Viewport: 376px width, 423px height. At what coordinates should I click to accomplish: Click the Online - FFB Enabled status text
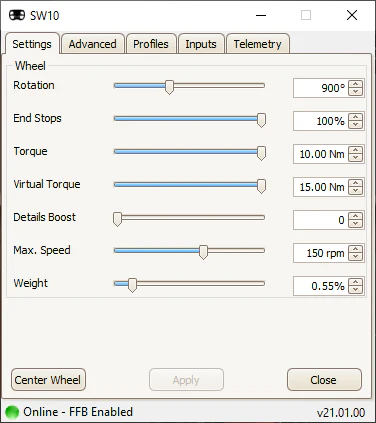tap(78, 412)
